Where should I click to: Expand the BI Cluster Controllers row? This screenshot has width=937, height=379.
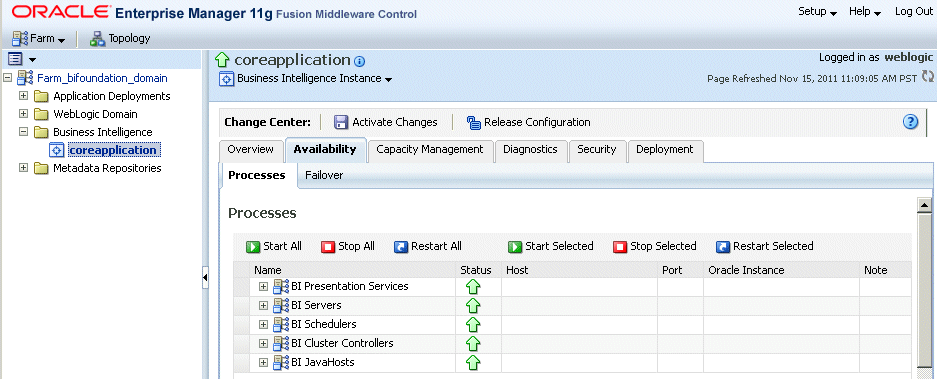point(263,344)
